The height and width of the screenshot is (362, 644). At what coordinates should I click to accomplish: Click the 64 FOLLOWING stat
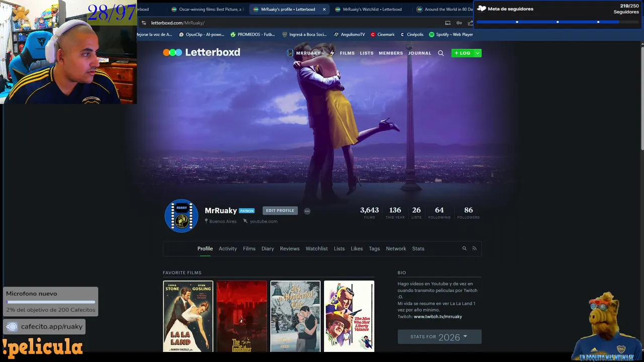(x=439, y=213)
